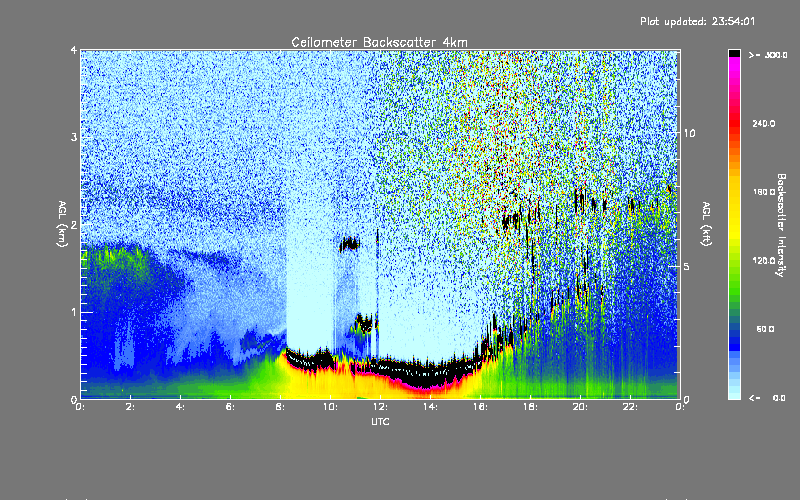Viewport: 800px width, 500px height.
Task: Select the "UTC" x-axis label
Action: click(x=380, y=421)
